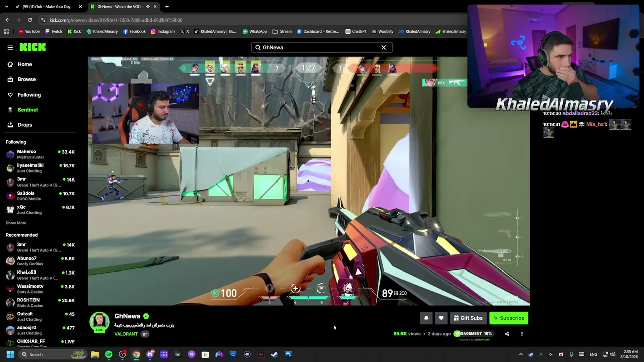Reload the page with the refresh icon
Image resolution: width=644 pixels, height=362 pixels.
pyautogui.click(x=30, y=20)
